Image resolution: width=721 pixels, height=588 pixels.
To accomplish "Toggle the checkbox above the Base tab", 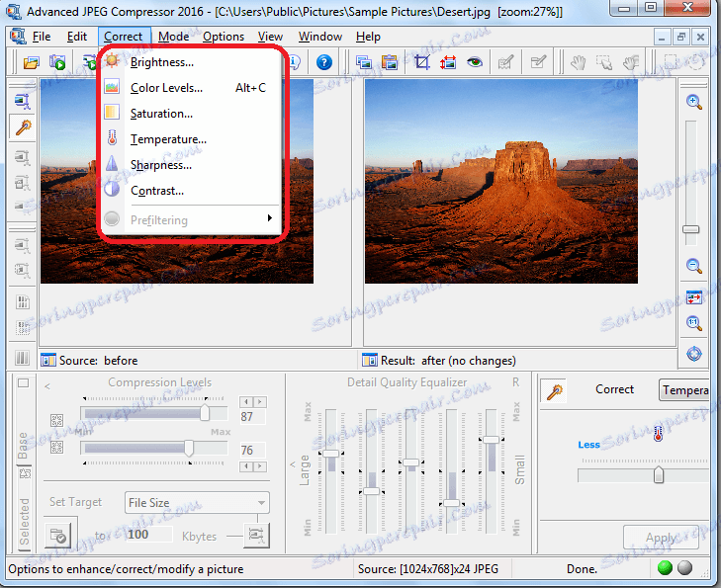I will pyautogui.click(x=23, y=382).
